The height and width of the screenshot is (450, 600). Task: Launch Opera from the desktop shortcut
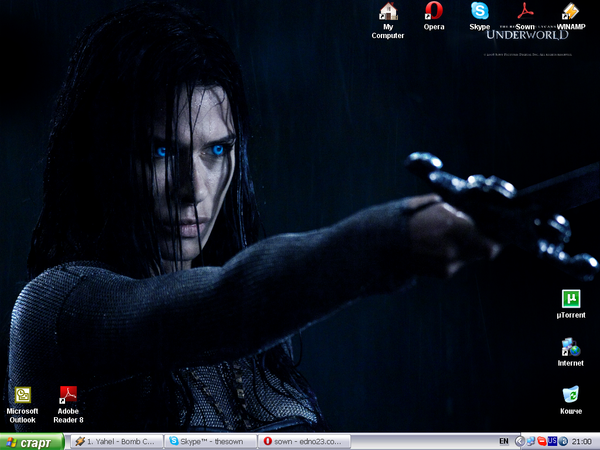tap(434, 16)
